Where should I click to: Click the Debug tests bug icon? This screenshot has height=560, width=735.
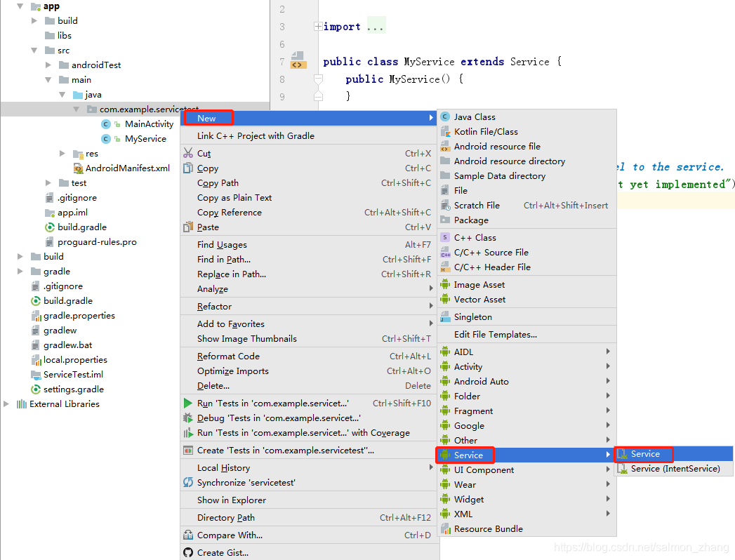[188, 418]
